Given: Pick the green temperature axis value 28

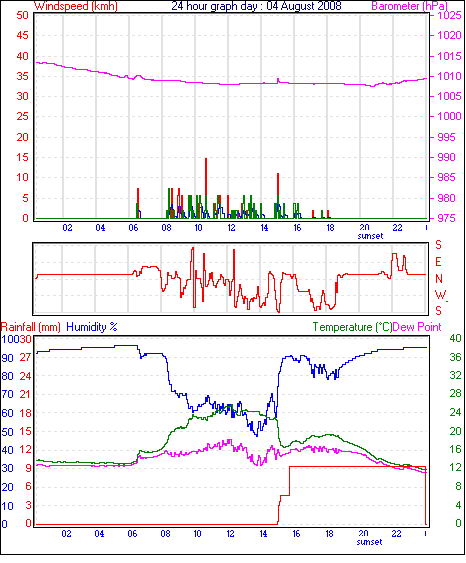Looking at the screenshot, I should click(455, 394).
